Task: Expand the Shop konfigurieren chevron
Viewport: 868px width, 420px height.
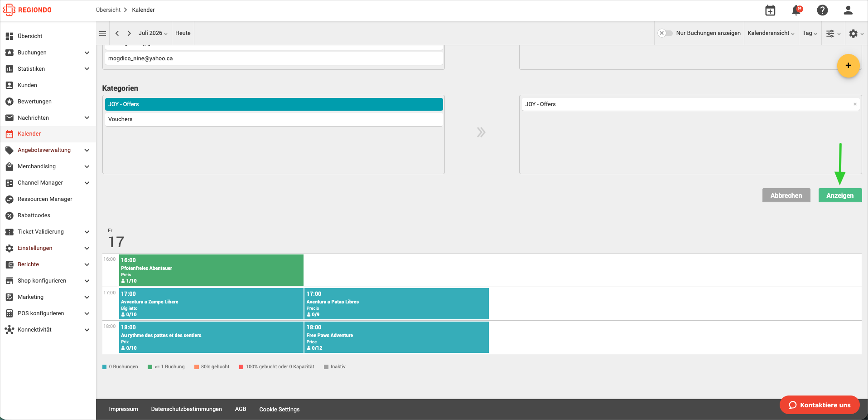Action: [x=87, y=281]
